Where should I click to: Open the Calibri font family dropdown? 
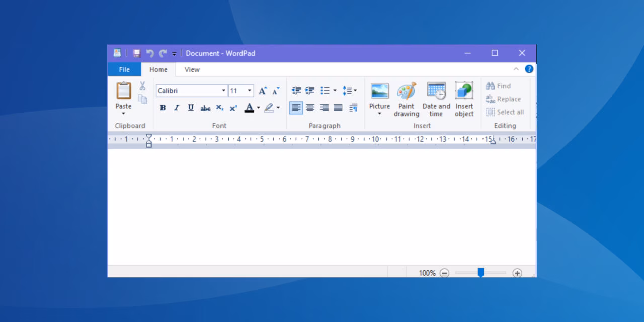pyautogui.click(x=224, y=91)
